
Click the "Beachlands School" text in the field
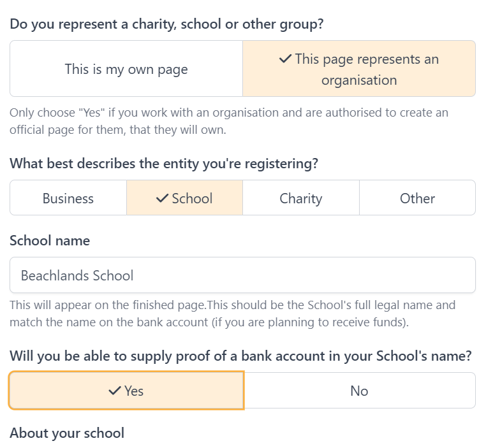coord(77,275)
